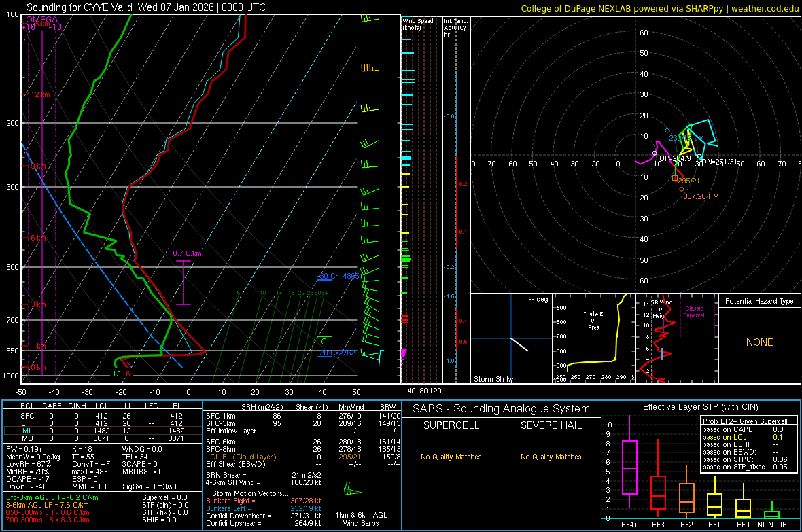Click the CAPE column header
The width and height of the screenshot is (802, 532).
coord(52,406)
